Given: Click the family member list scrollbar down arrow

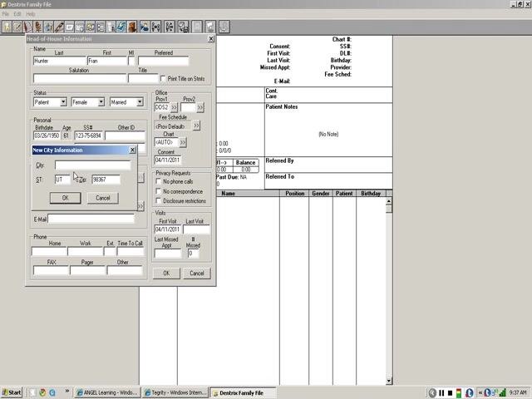Looking at the screenshot, I should click(389, 381).
